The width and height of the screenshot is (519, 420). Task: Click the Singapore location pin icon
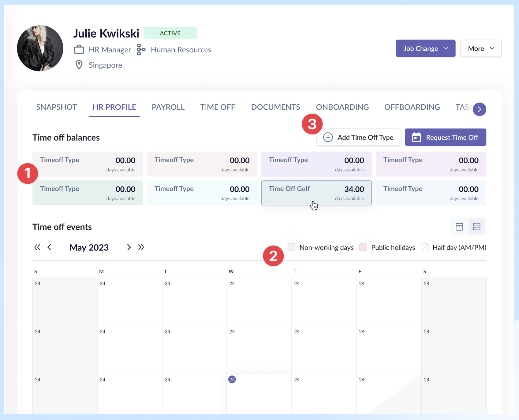pyautogui.click(x=79, y=65)
